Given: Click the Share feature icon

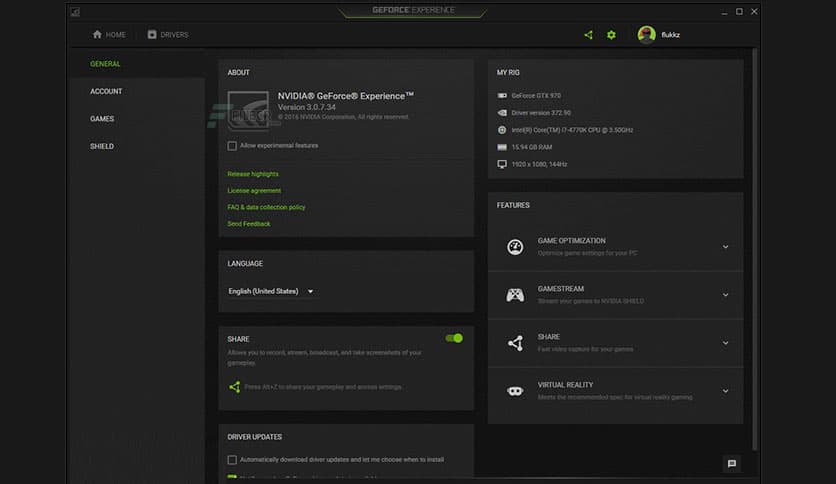Looking at the screenshot, I should click(515, 343).
